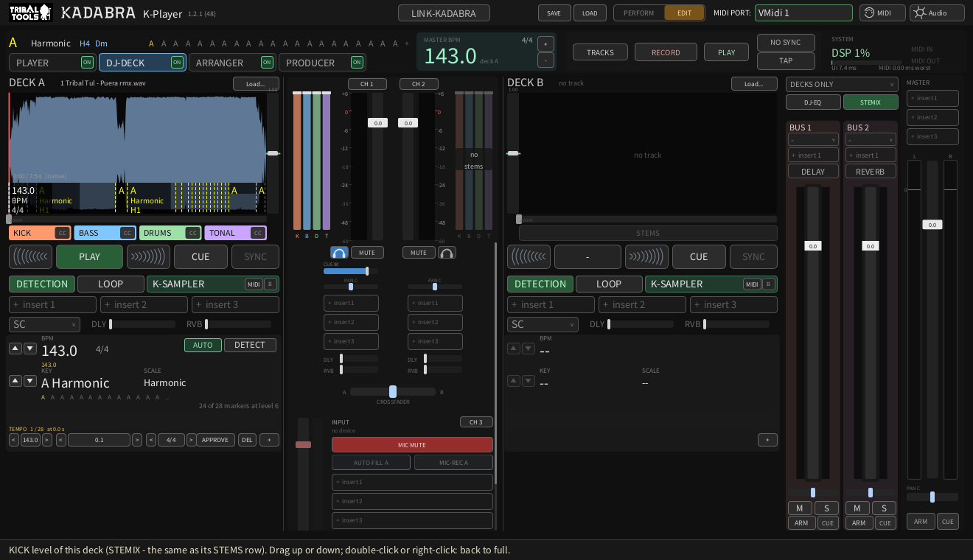This screenshot has height=560, width=973.
Task: Open the Deck A LOOP tab
Action: coord(111,284)
